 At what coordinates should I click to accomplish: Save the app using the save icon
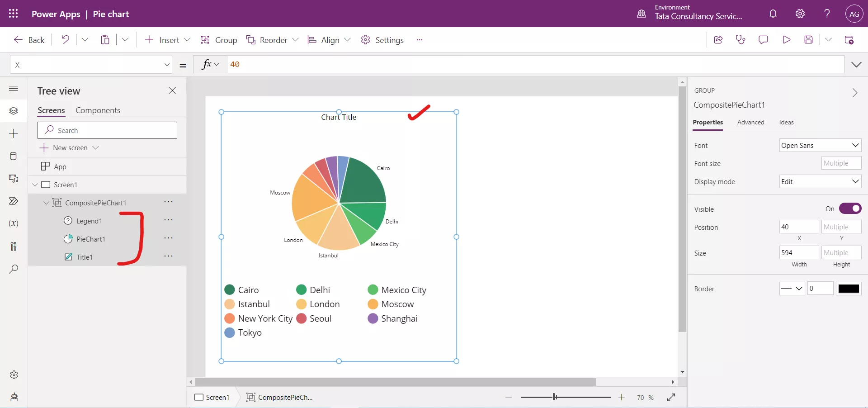[x=809, y=39]
